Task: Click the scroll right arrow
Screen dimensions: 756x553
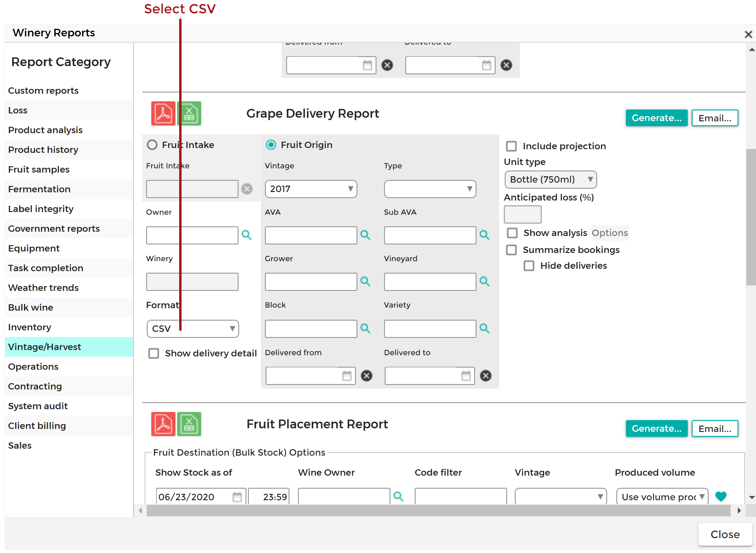Action: coord(739,511)
